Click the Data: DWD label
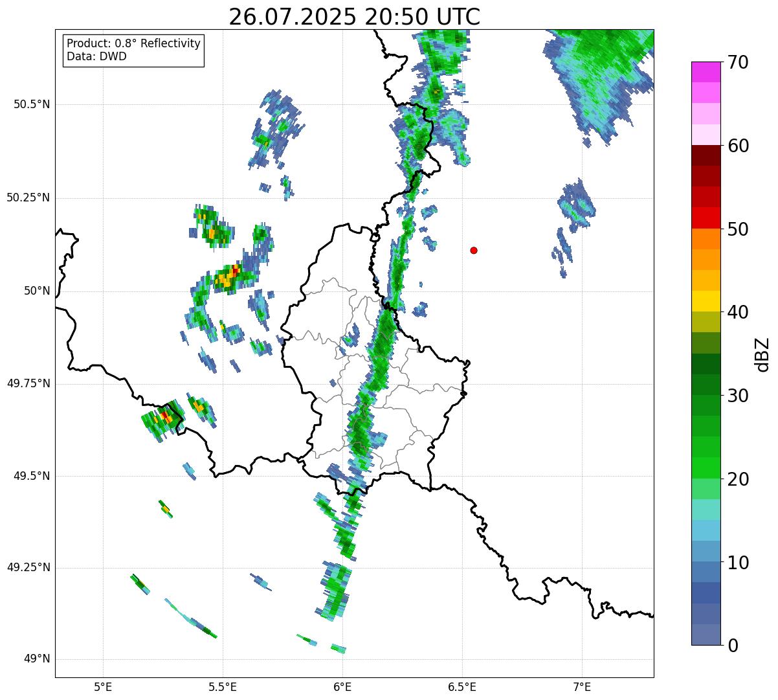This screenshot has width=778, height=700. (x=97, y=56)
